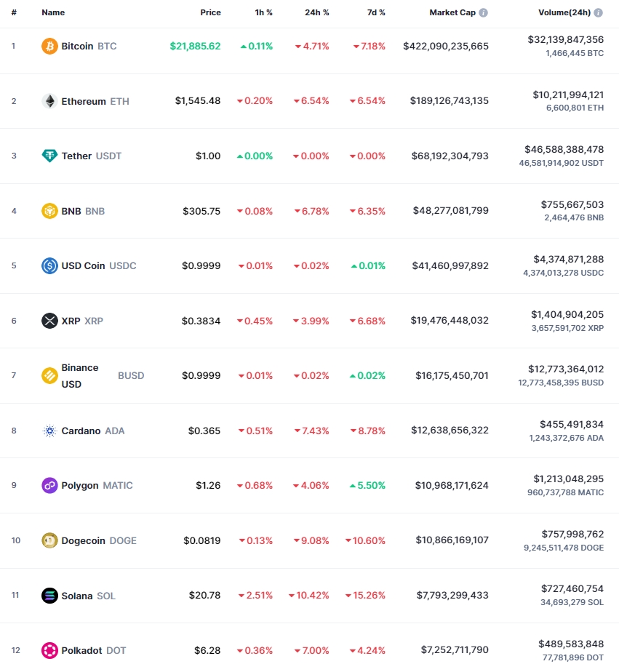This screenshot has height=672, width=619.
Task: Open the Volume(24h) info tooltip icon
Action: [x=599, y=13]
